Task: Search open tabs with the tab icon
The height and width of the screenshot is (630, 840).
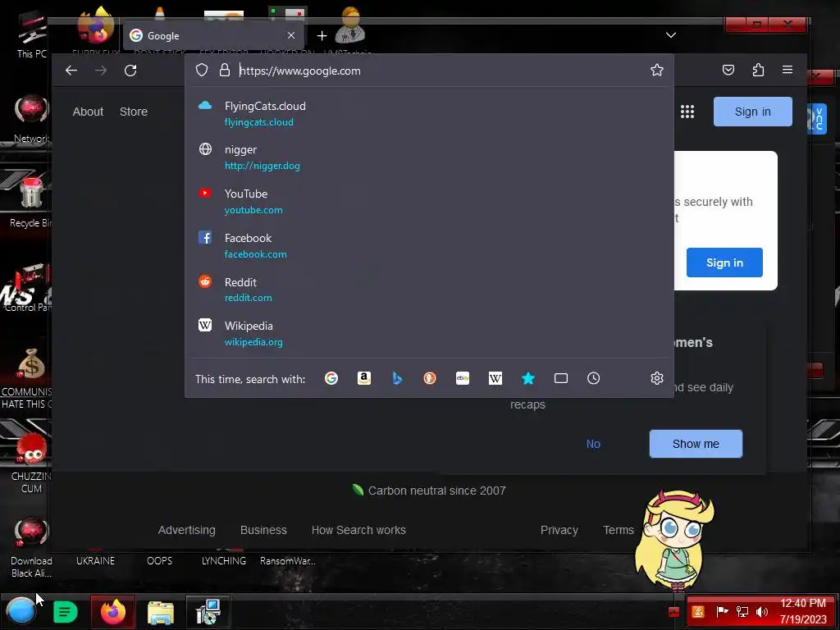Action: [x=560, y=378]
